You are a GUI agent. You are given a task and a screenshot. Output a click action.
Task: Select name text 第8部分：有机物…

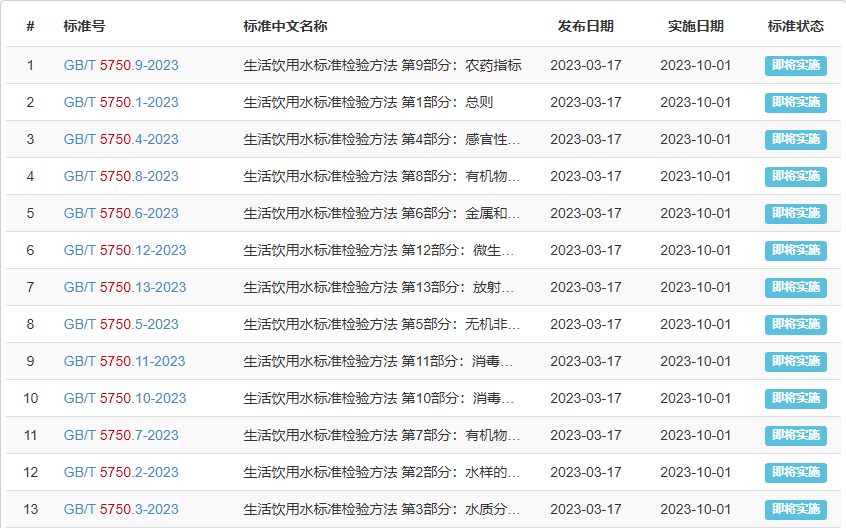pyautogui.click(x=461, y=176)
